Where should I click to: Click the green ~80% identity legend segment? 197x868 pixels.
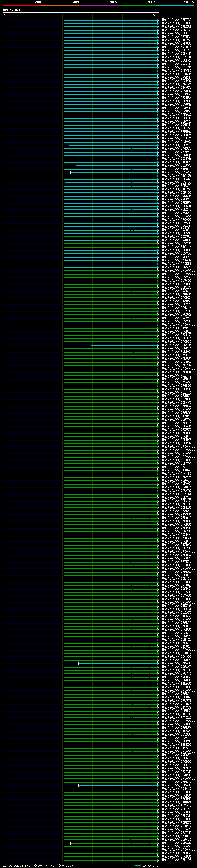[137, 6]
